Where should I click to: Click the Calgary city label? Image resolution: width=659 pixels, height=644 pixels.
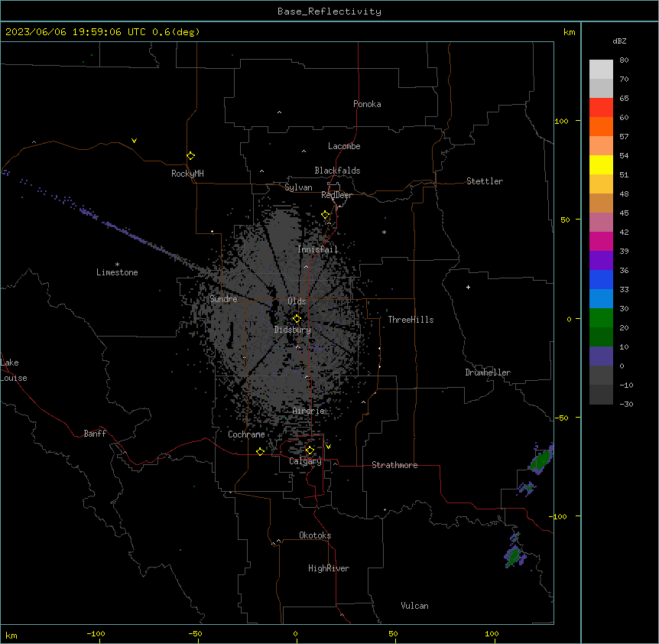[x=305, y=461]
